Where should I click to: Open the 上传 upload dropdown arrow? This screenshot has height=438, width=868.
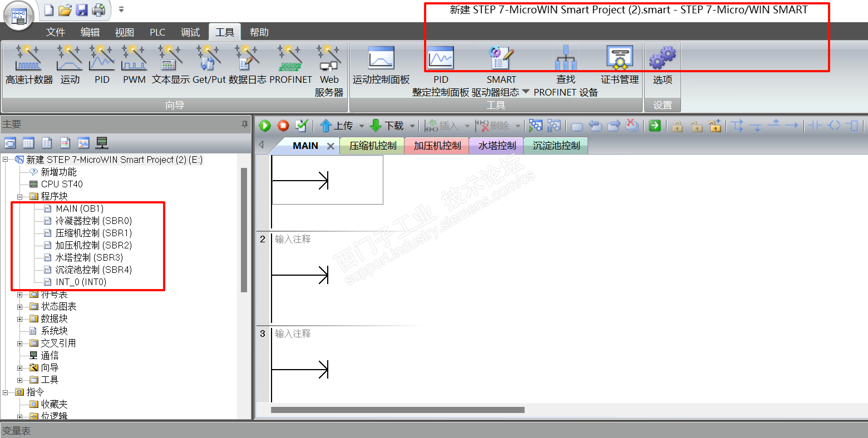click(x=361, y=126)
